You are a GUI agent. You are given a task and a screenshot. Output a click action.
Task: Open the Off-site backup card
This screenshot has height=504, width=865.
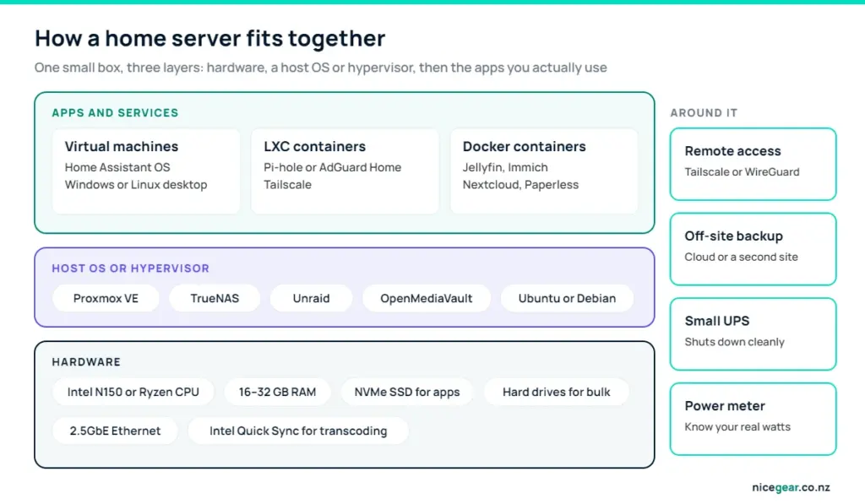[x=753, y=249]
